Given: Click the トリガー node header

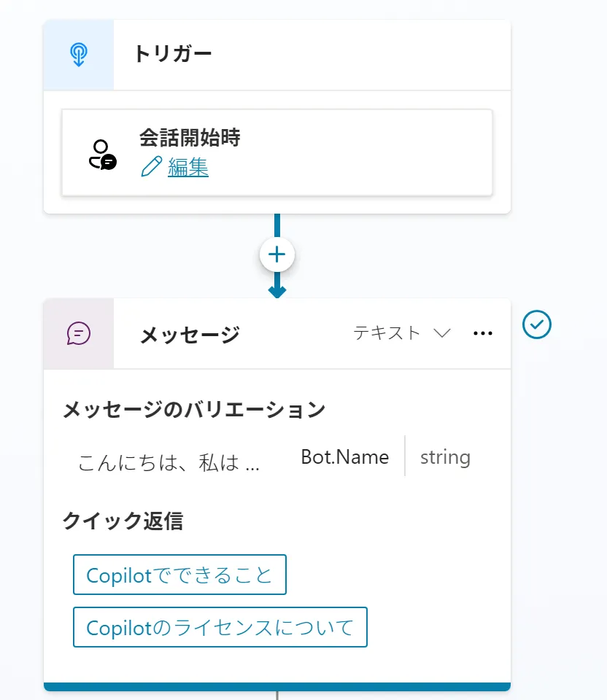Looking at the screenshot, I should (x=173, y=54).
